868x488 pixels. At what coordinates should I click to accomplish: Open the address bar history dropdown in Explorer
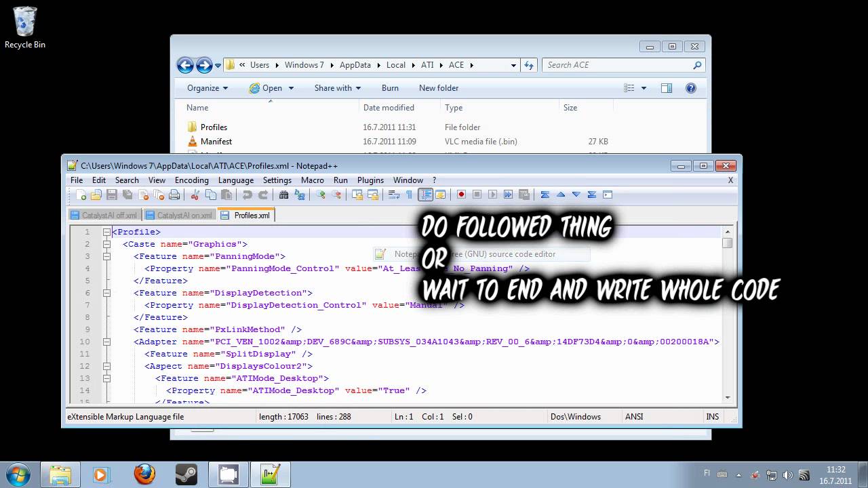click(513, 65)
